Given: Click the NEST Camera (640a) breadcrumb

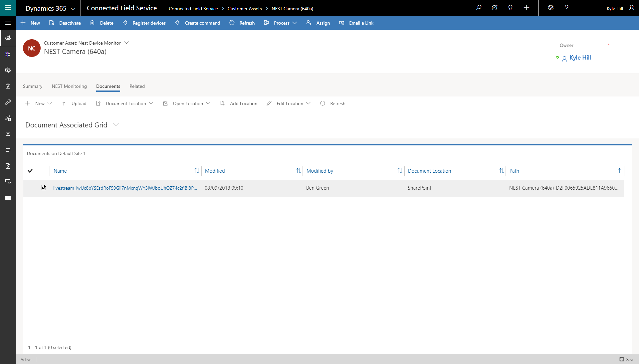Looking at the screenshot, I should pyautogui.click(x=292, y=9).
